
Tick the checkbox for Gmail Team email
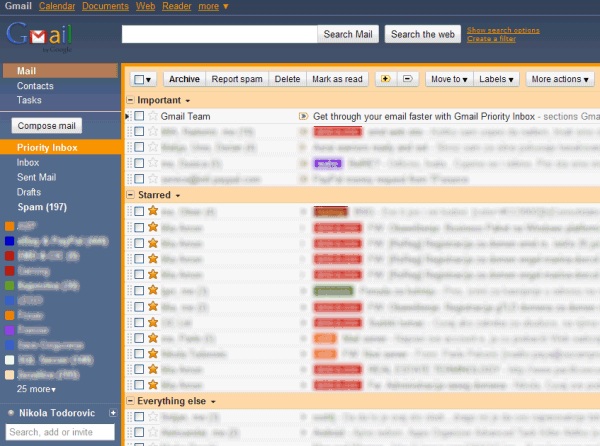tap(139, 116)
